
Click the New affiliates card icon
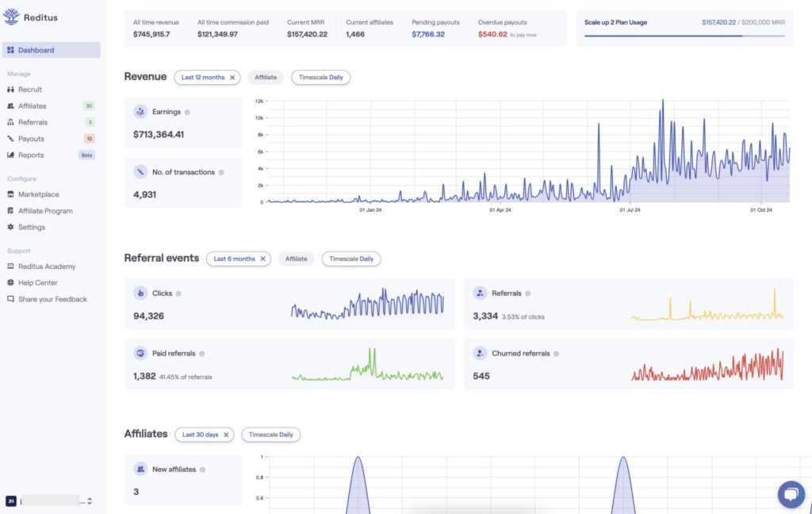pos(140,469)
